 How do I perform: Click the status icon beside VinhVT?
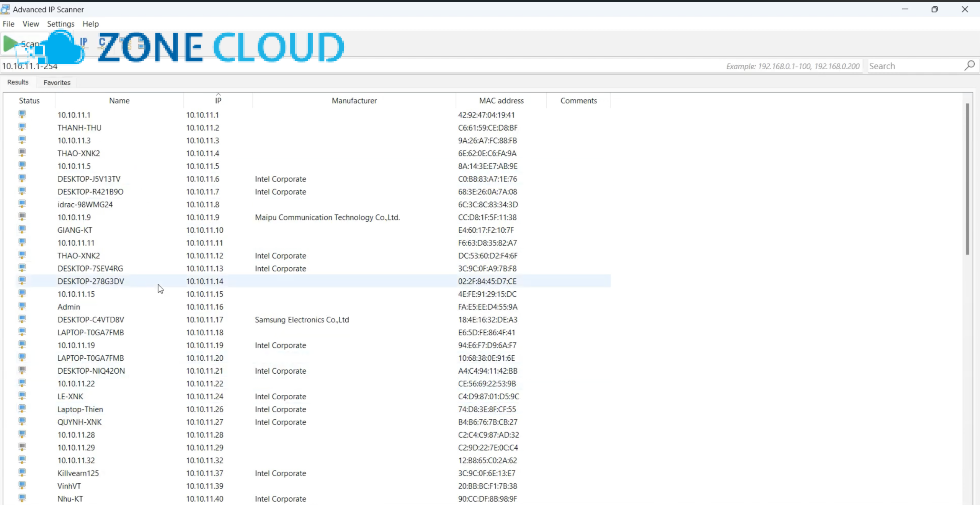click(22, 485)
